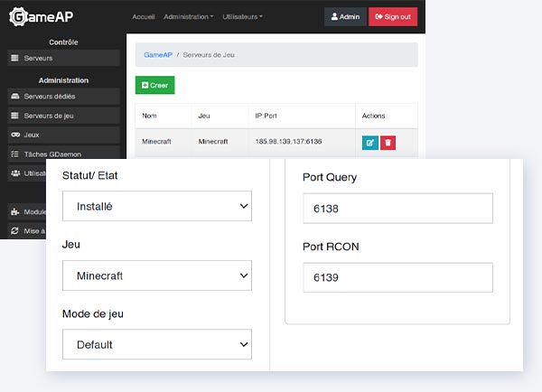
Task: Click into the Port RCON field
Action: (397, 277)
